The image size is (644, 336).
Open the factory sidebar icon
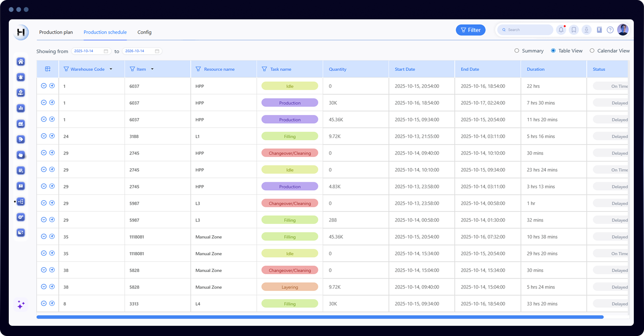tap(21, 124)
